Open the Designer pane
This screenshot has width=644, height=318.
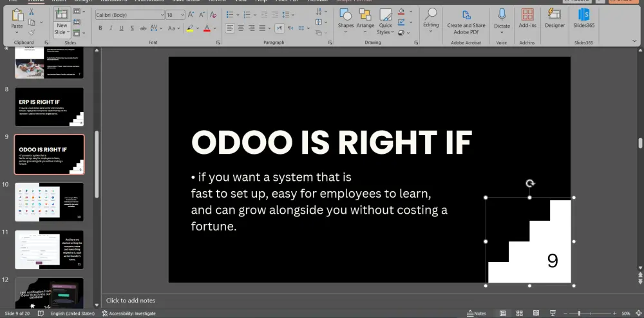click(x=555, y=19)
